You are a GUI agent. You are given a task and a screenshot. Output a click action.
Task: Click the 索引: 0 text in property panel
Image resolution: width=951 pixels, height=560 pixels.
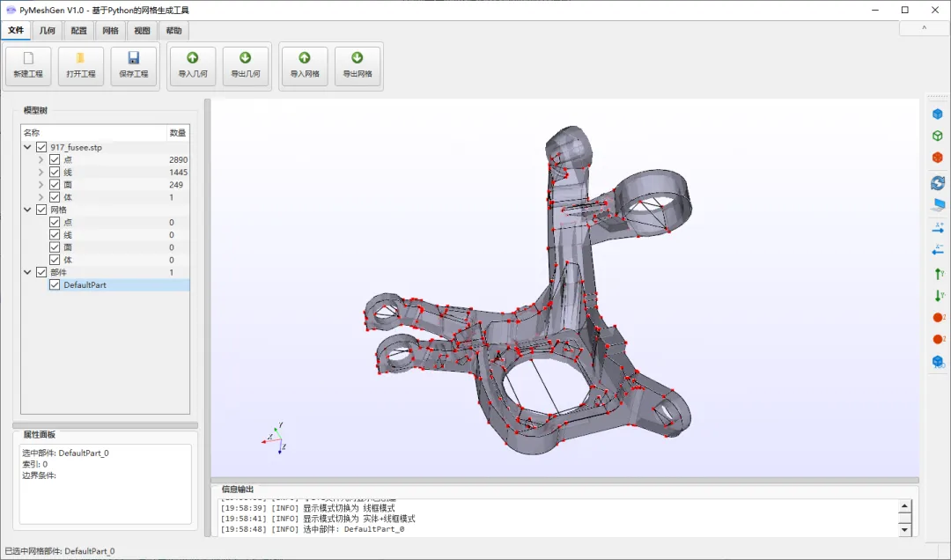(34, 464)
